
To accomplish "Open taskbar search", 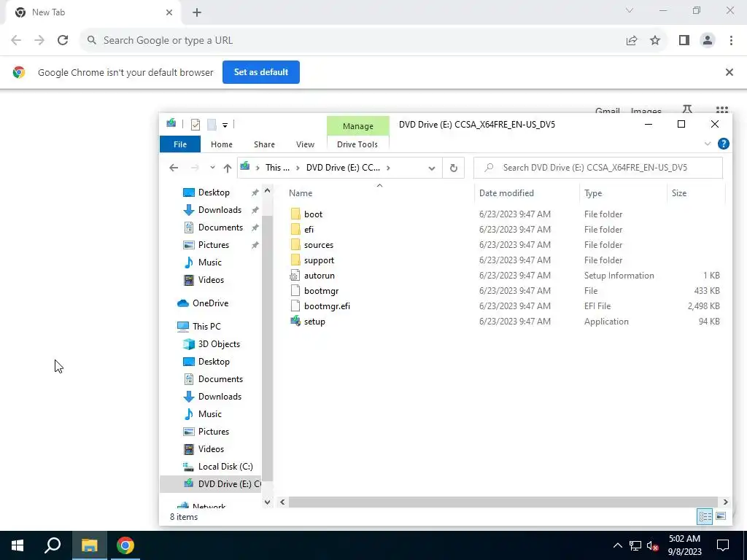I will (x=53, y=545).
